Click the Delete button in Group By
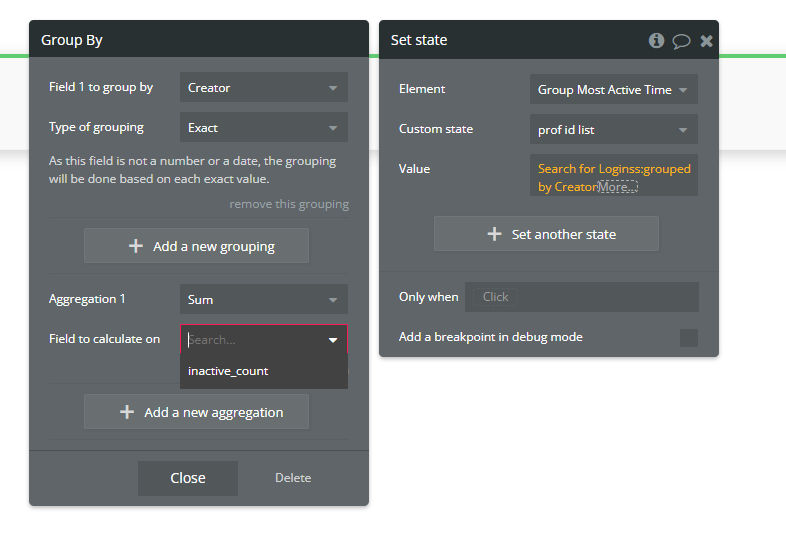Image resolution: width=786 pixels, height=540 pixels. click(x=293, y=478)
